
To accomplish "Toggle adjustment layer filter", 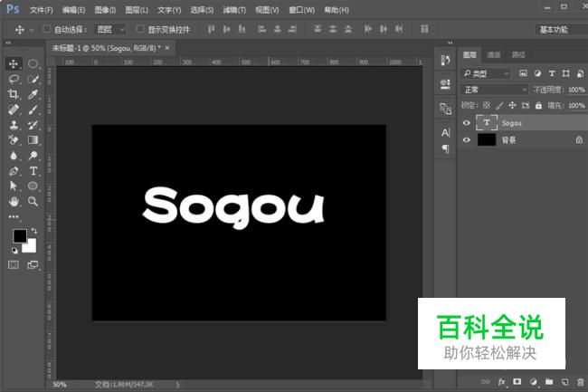I will (537, 73).
